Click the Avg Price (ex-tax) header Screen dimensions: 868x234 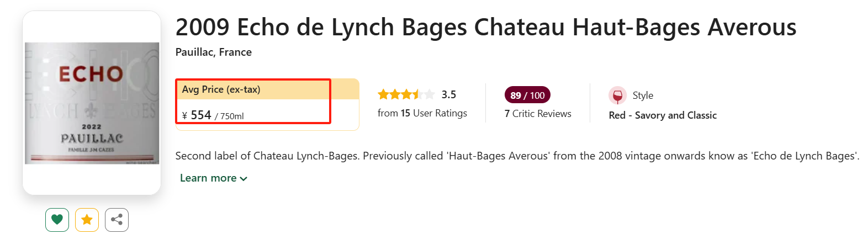click(x=221, y=89)
